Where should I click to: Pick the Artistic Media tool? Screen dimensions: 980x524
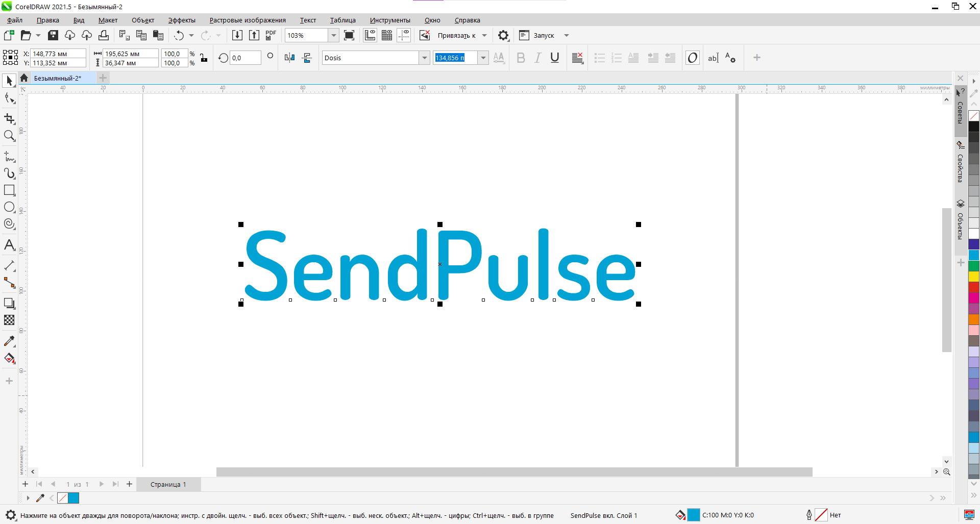click(x=9, y=173)
